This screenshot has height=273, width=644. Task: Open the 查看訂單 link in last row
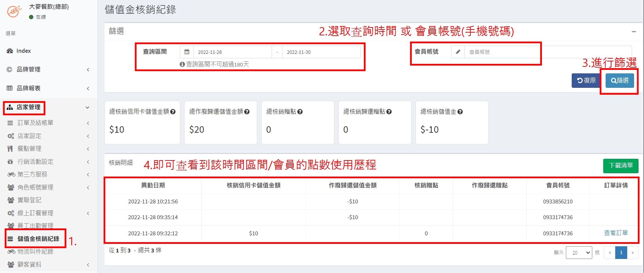click(x=616, y=233)
